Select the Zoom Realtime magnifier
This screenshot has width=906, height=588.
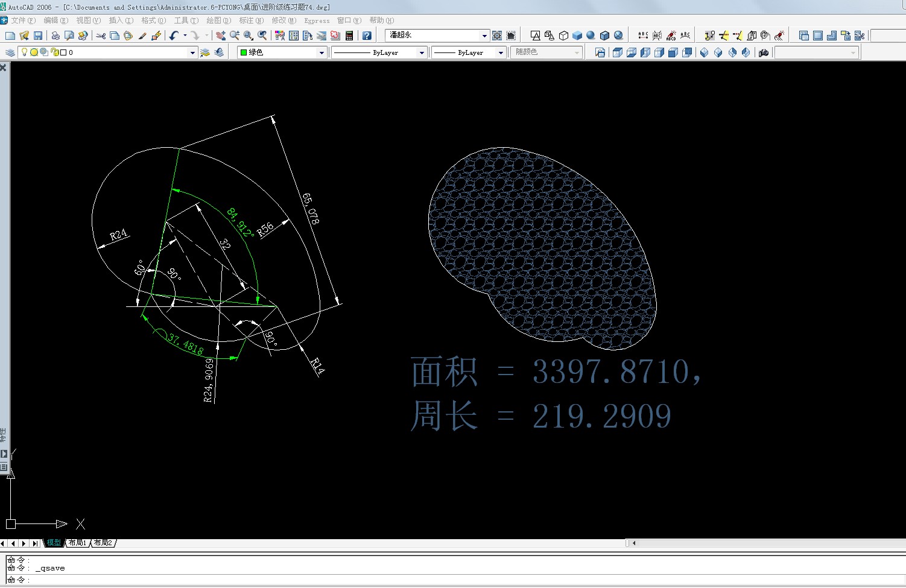pos(235,36)
